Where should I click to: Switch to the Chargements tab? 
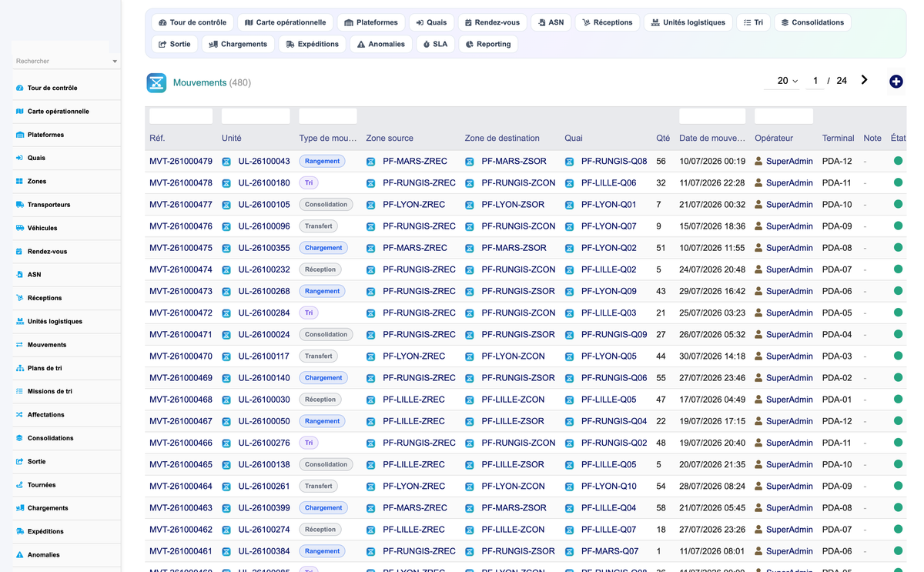click(238, 44)
